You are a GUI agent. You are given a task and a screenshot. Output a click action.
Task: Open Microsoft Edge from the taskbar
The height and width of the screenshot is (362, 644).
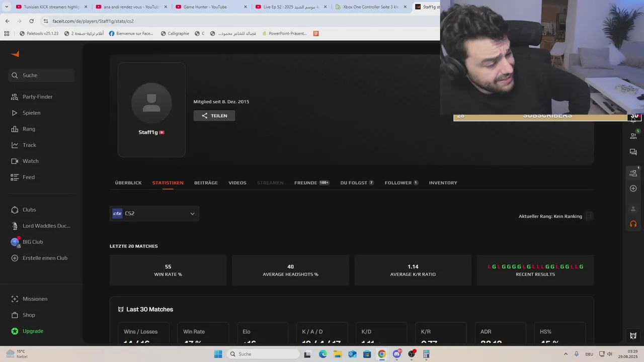pos(323,354)
